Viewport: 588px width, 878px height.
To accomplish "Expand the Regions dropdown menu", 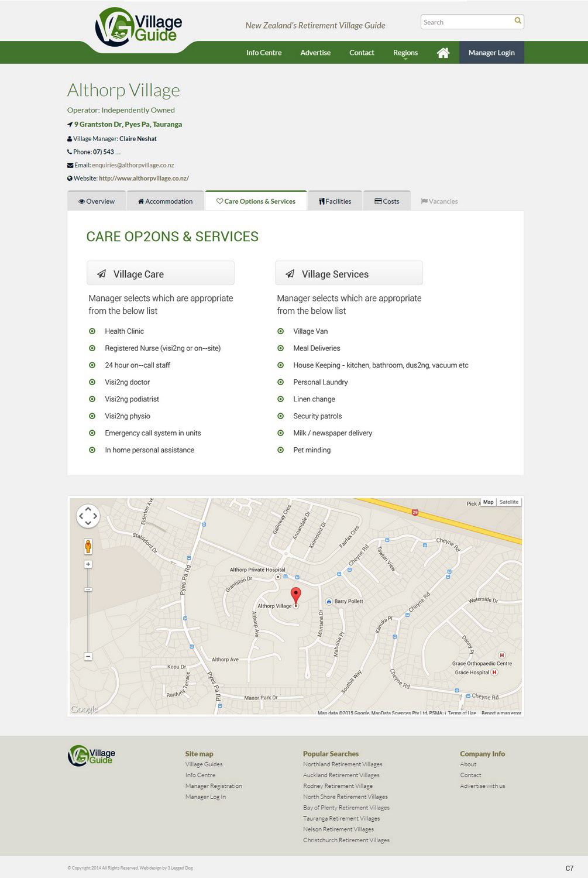I will tap(405, 52).
